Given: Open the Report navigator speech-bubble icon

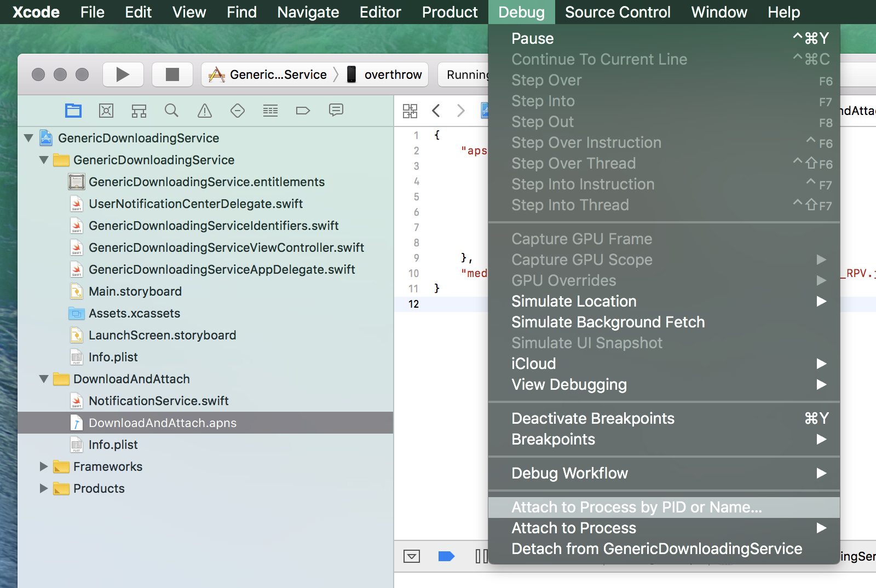Looking at the screenshot, I should (x=336, y=111).
